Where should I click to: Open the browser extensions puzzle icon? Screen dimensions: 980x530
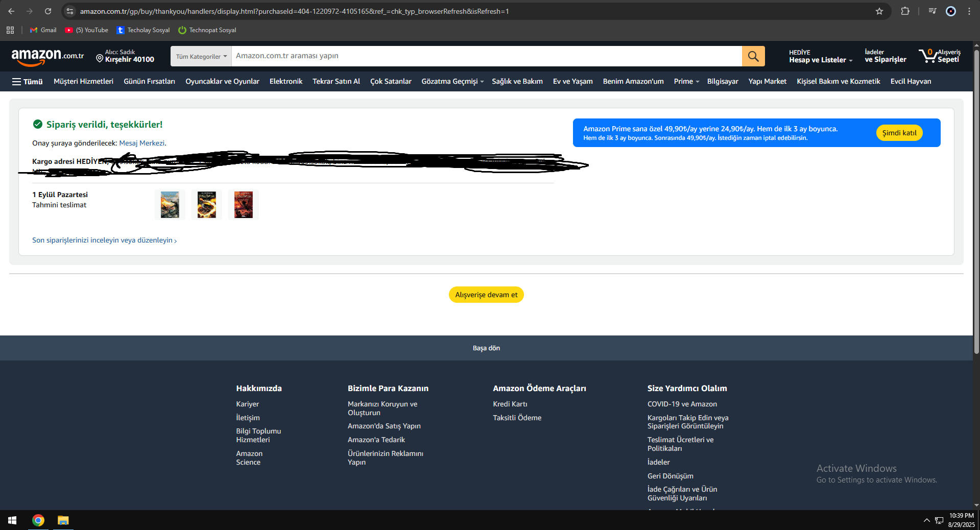(x=905, y=11)
